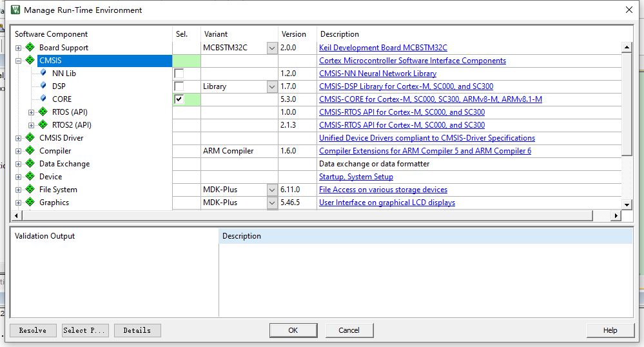Expand the Board Support tree node
The image size is (644, 347).
pyautogui.click(x=18, y=48)
